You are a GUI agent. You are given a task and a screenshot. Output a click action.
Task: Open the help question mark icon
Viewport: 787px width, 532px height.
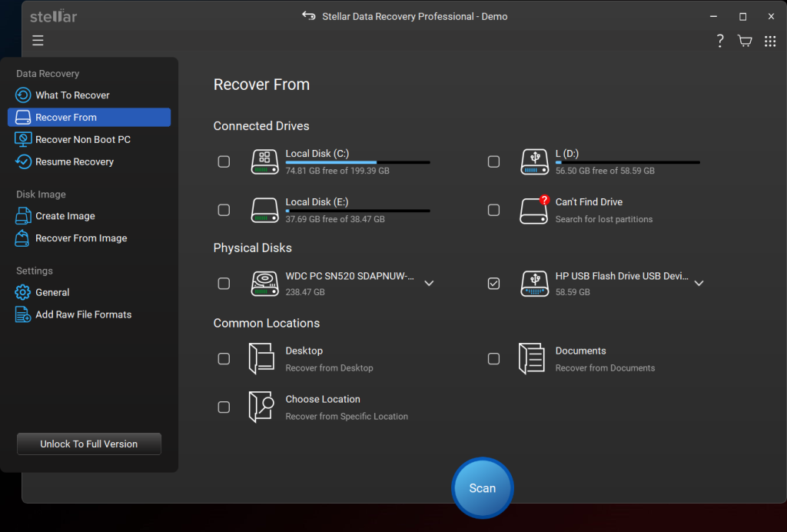click(x=720, y=42)
